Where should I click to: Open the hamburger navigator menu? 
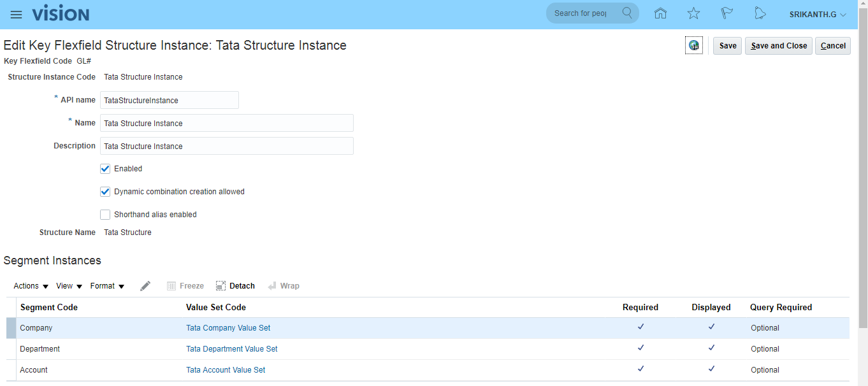tap(16, 15)
